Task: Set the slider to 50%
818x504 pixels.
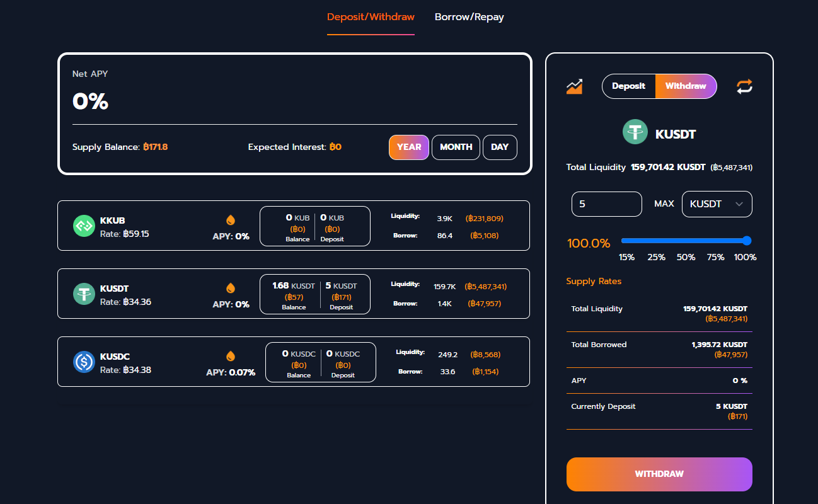Action: (686, 258)
